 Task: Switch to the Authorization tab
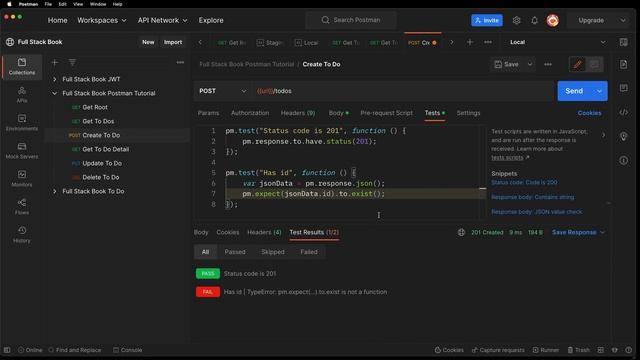tap(250, 113)
